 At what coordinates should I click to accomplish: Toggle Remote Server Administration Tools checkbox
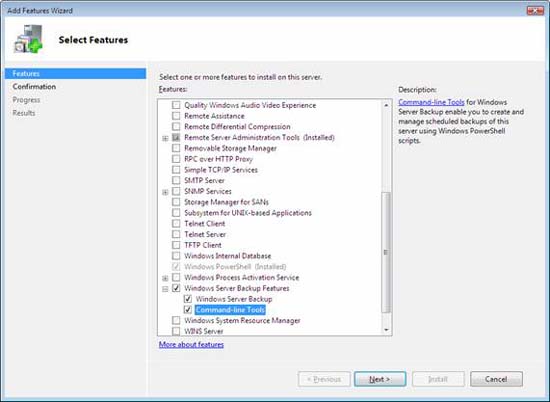click(176, 137)
